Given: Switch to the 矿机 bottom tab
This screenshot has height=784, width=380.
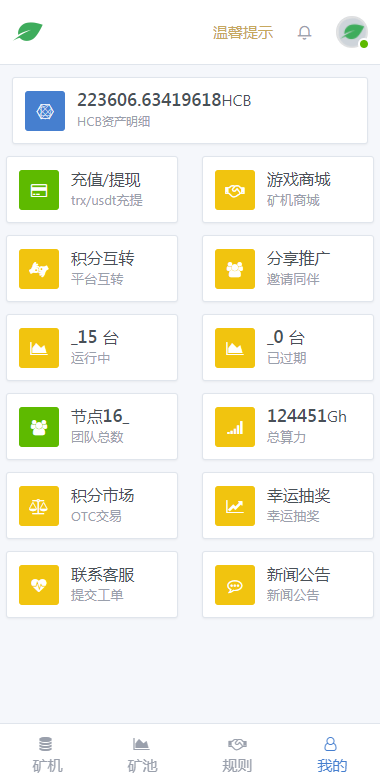Looking at the screenshot, I should [x=48, y=754].
